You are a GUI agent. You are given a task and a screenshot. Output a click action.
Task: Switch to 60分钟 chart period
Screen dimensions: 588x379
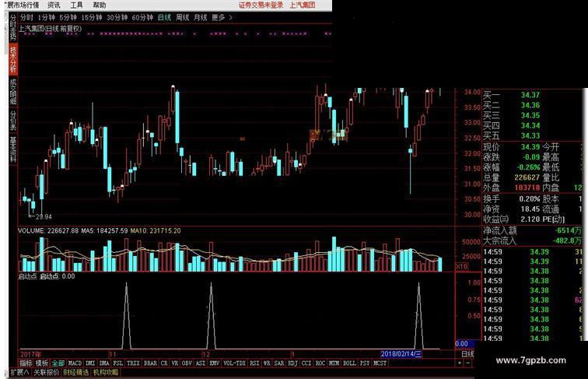pos(142,17)
